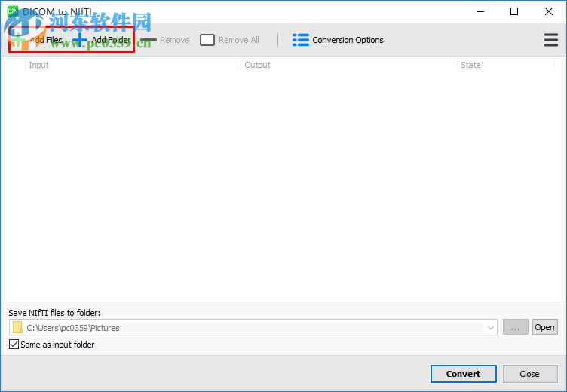This screenshot has width=567, height=392.
Task: Expand the save folder path dropdown
Action: pos(490,328)
